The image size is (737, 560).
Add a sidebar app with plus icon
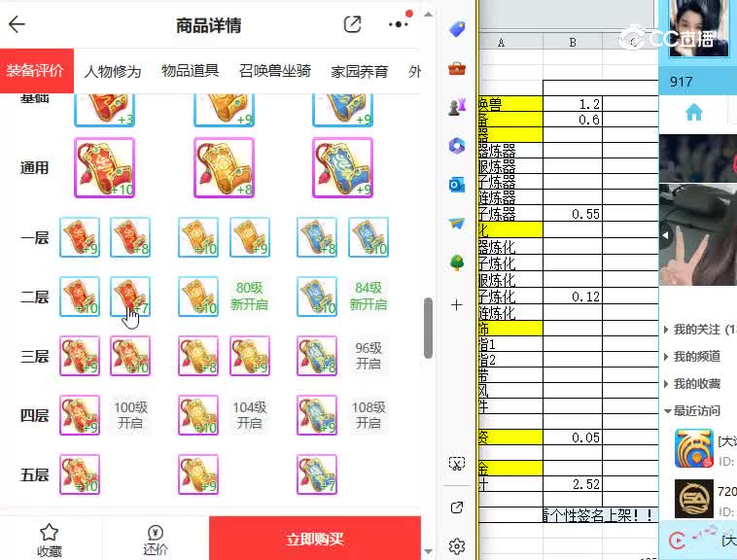(457, 305)
